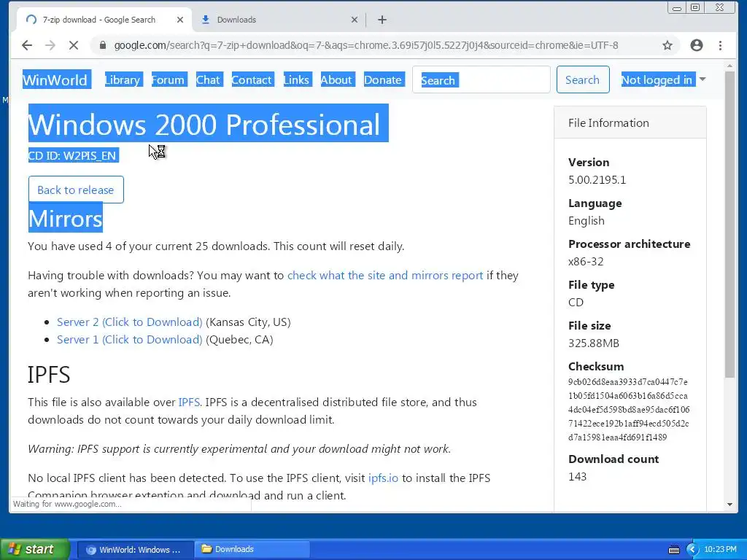Click the scrollbar up arrow
The width and height of the screenshot is (747, 560).
[x=729, y=66]
